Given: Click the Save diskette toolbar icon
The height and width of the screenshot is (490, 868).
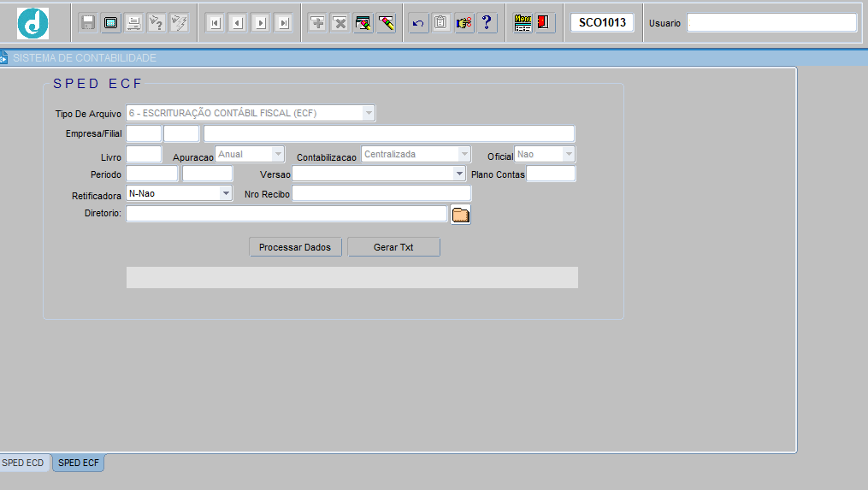Looking at the screenshot, I should click(88, 23).
